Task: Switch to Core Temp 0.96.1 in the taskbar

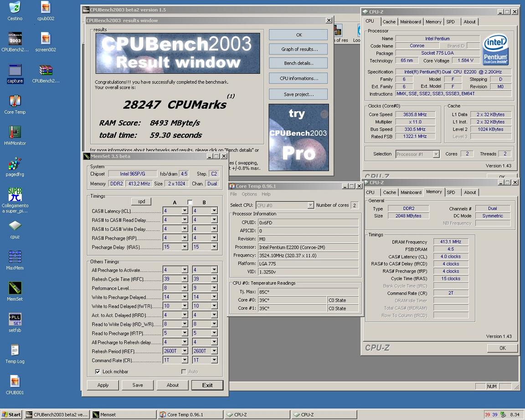Action: coord(190,415)
